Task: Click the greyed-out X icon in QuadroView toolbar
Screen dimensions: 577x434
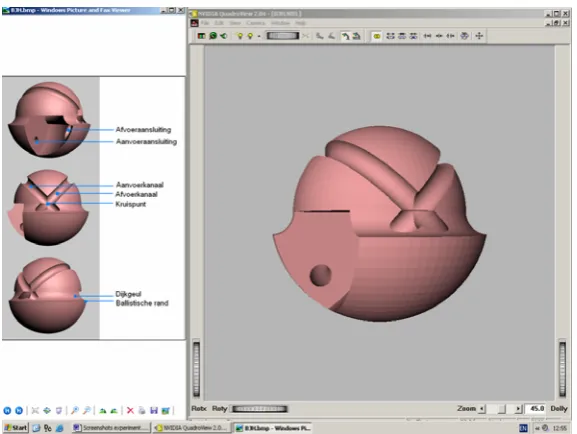Action: click(x=305, y=36)
